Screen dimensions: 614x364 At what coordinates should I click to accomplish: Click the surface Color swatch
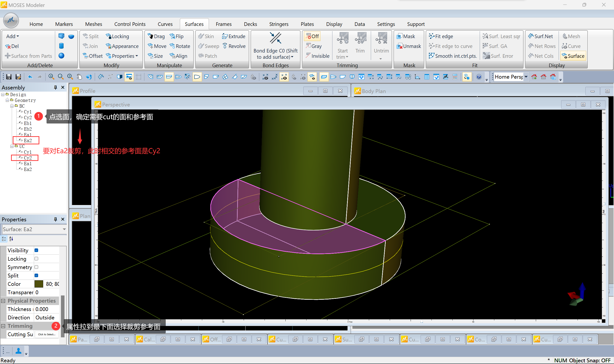click(39, 284)
